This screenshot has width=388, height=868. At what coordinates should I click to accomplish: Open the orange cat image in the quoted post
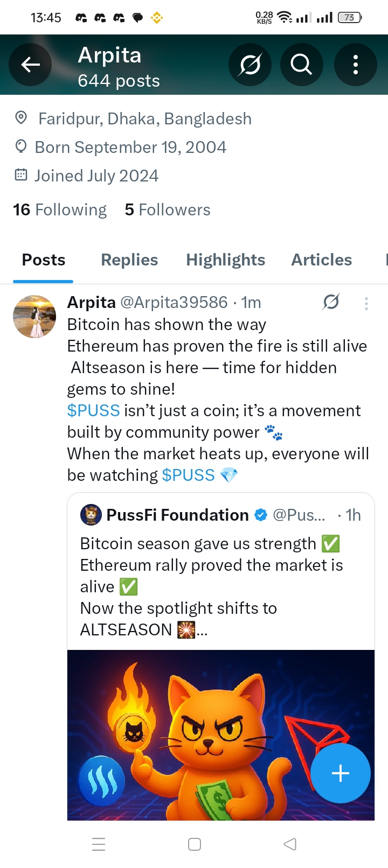[x=221, y=735]
